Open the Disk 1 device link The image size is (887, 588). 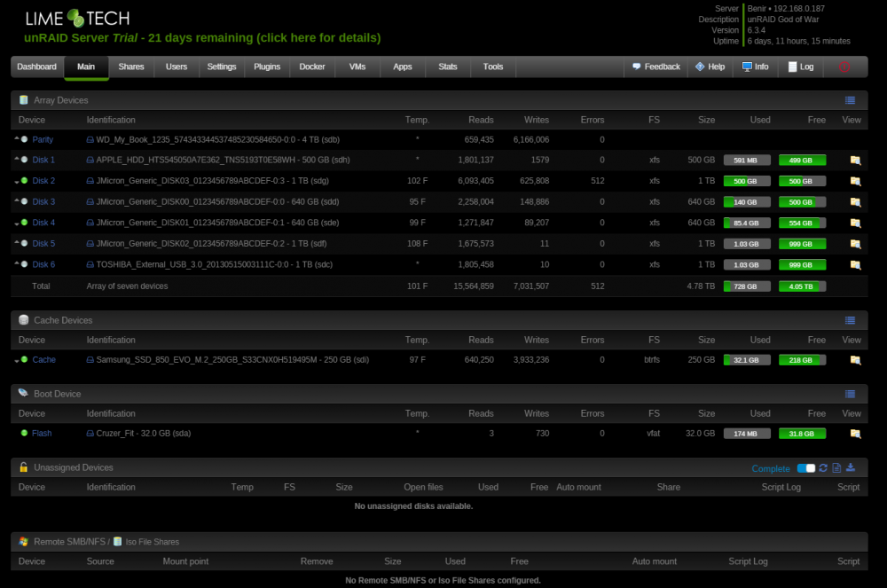(x=43, y=160)
